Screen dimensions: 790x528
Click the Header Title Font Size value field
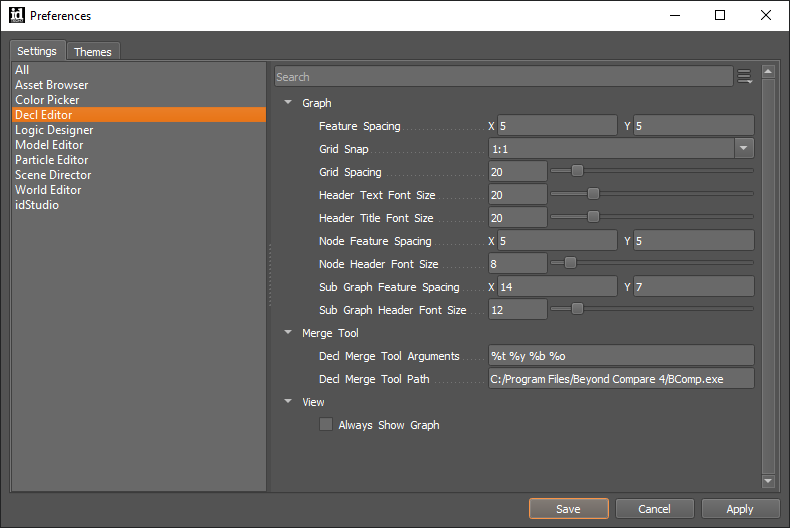pos(517,218)
